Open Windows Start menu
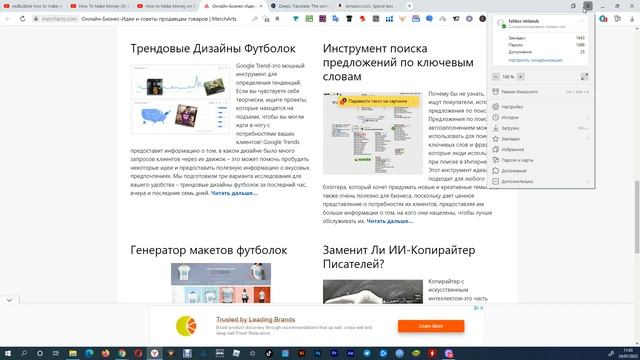Screen dimensions: 640x360 pyautogui.click(x=7, y=353)
